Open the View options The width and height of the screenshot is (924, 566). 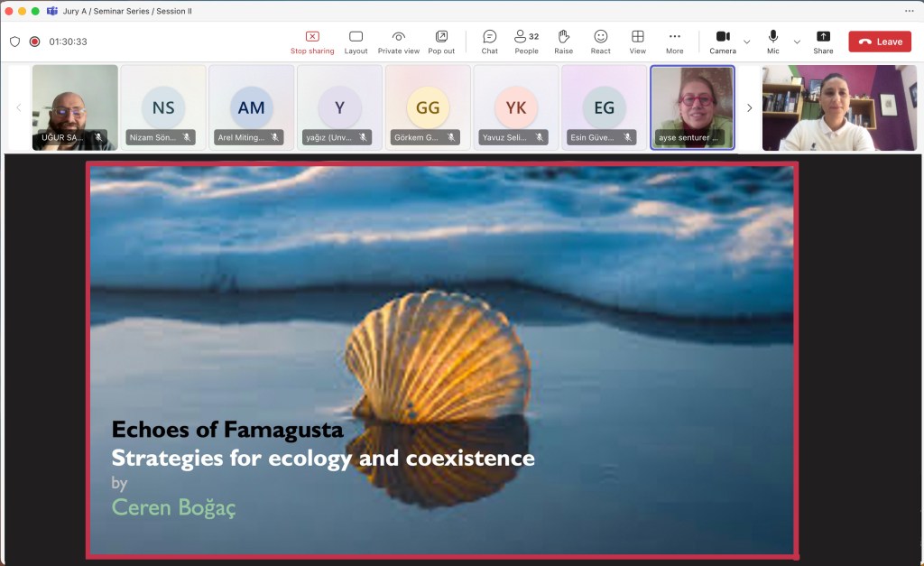(x=638, y=42)
